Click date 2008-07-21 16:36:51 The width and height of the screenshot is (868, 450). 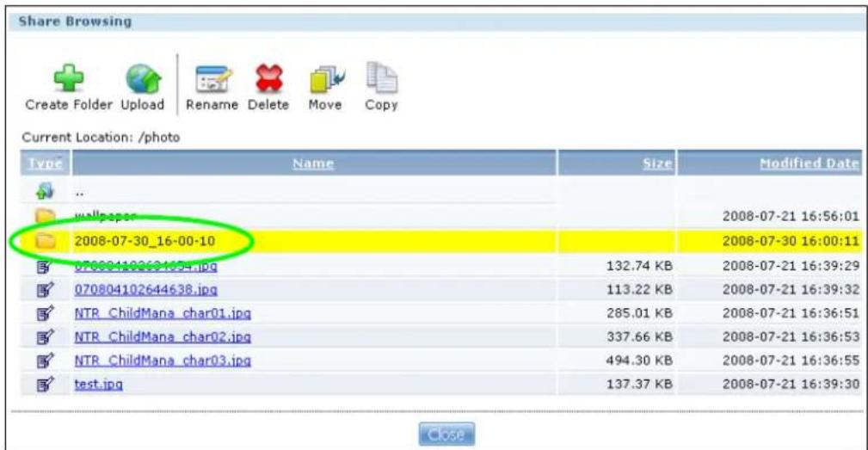coord(791,313)
